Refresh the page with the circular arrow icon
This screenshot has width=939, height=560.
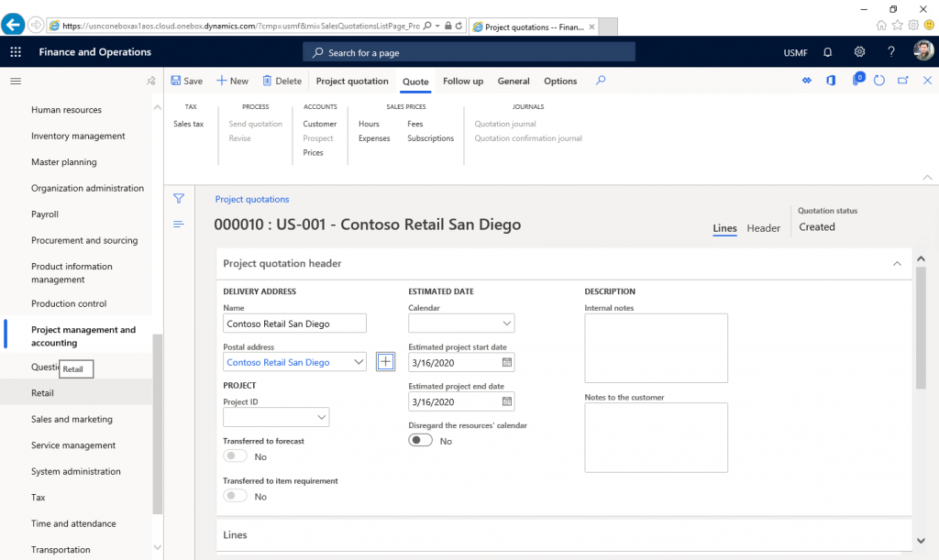879,81
